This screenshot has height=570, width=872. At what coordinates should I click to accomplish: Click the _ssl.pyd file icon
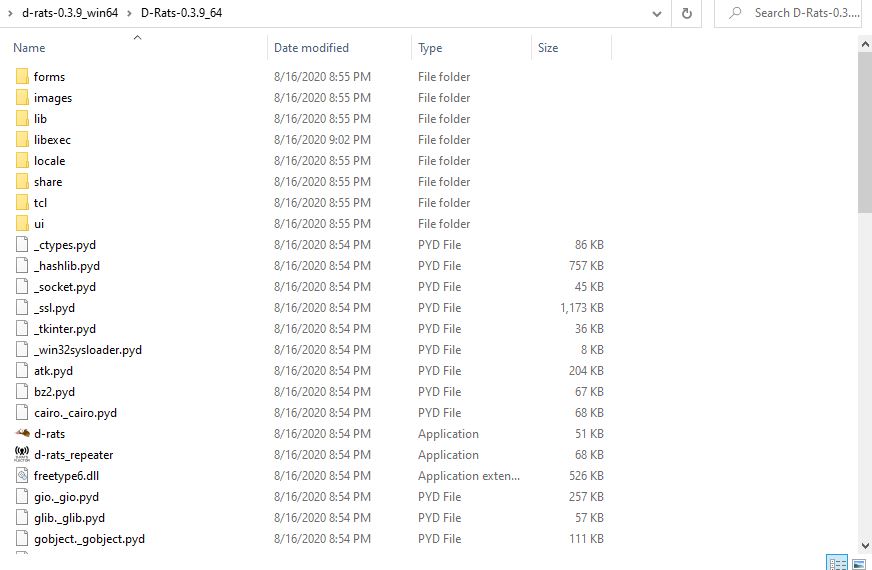(x=24, y=308)
